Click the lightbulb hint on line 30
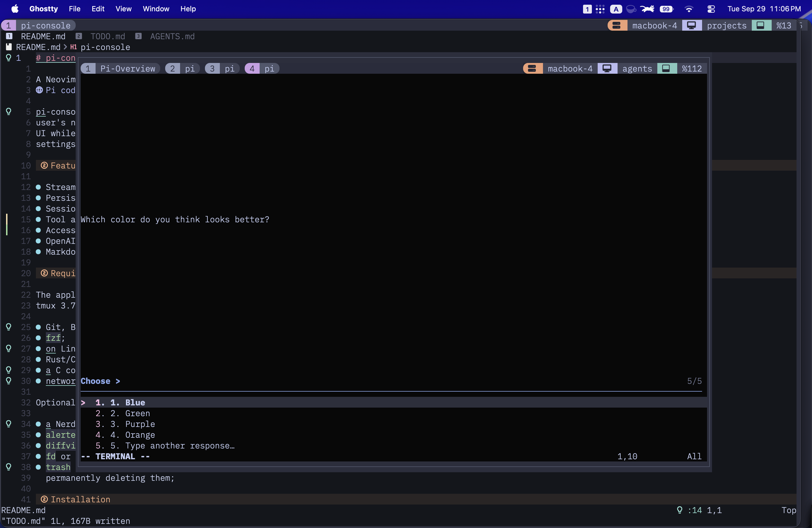Screen dimensions: 812x528 [x=9, y=381]
